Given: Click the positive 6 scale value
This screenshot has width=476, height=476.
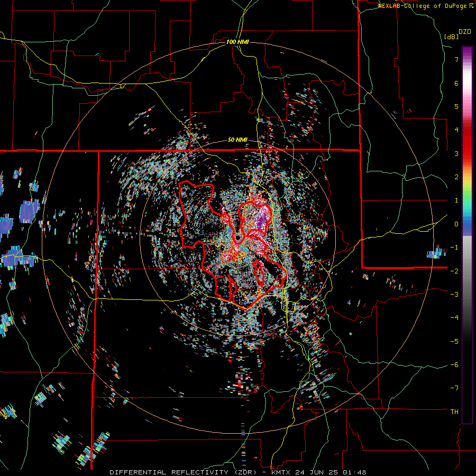Looking at the screenshot, I should [x=456, y=83].
